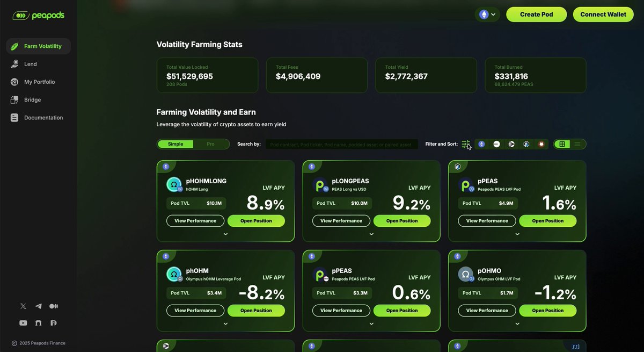View Performance for pLONGPEAS pod
This screenshot has height=352, width=644.
click(341, 221)
